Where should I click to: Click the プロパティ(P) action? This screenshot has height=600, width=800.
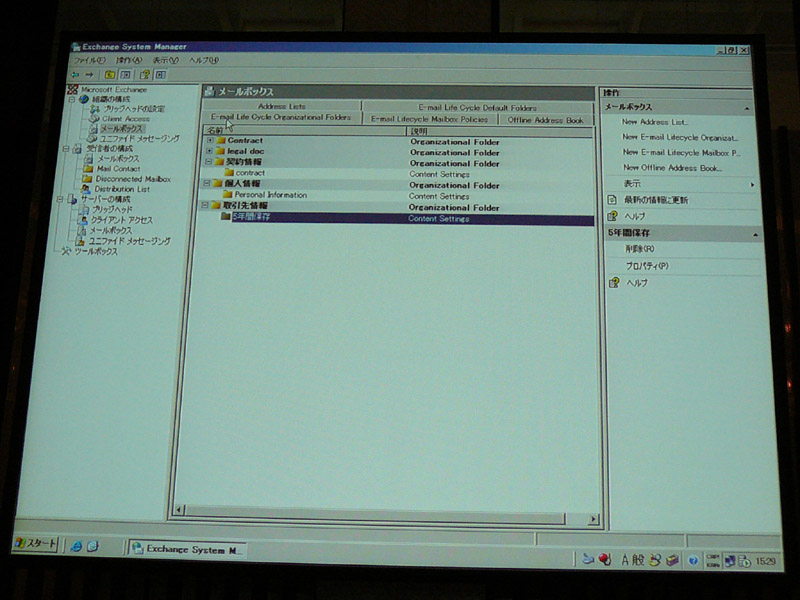point(647,266)
